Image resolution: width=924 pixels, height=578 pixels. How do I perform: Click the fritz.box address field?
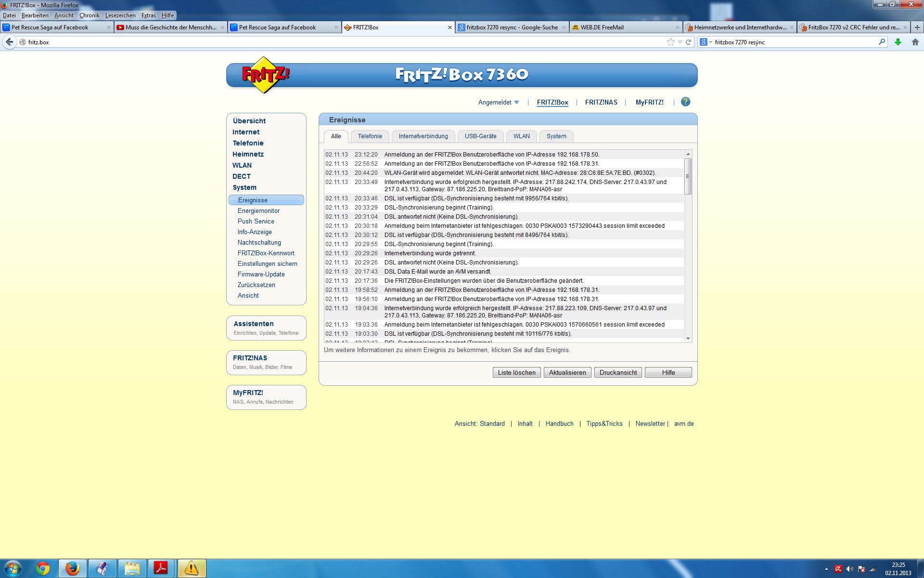(337, 42)
